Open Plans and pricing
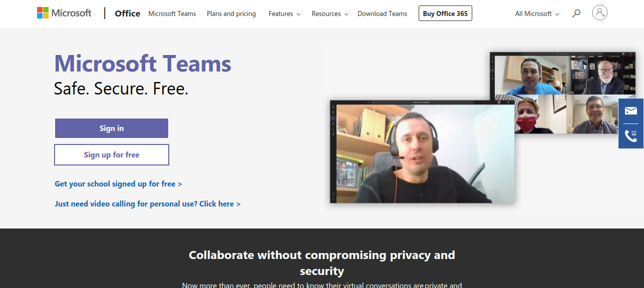The width and height of the screenshot is (644, 288). (x=231, y=13)
